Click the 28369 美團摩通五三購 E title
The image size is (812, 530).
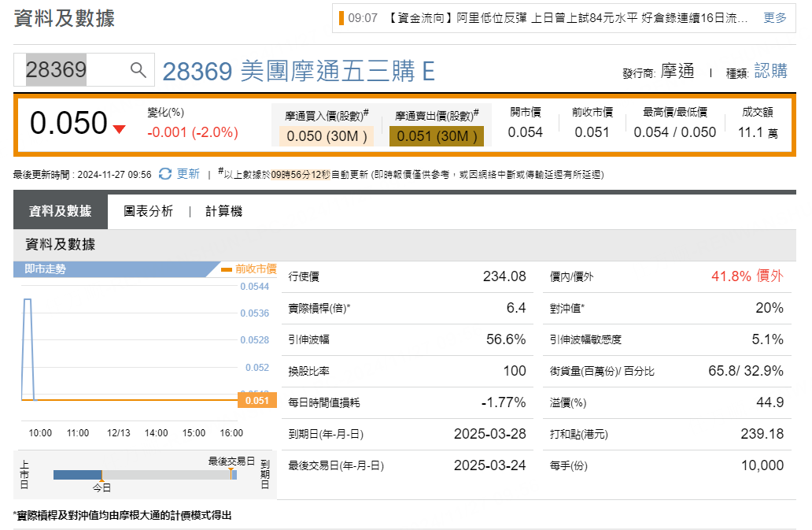[298, 72]
